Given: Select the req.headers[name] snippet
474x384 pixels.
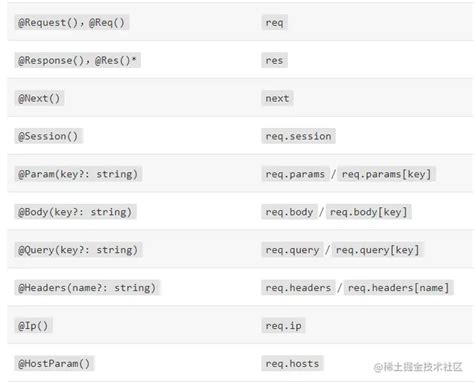Looking at the screenshot, I should (x=398, y=288).
